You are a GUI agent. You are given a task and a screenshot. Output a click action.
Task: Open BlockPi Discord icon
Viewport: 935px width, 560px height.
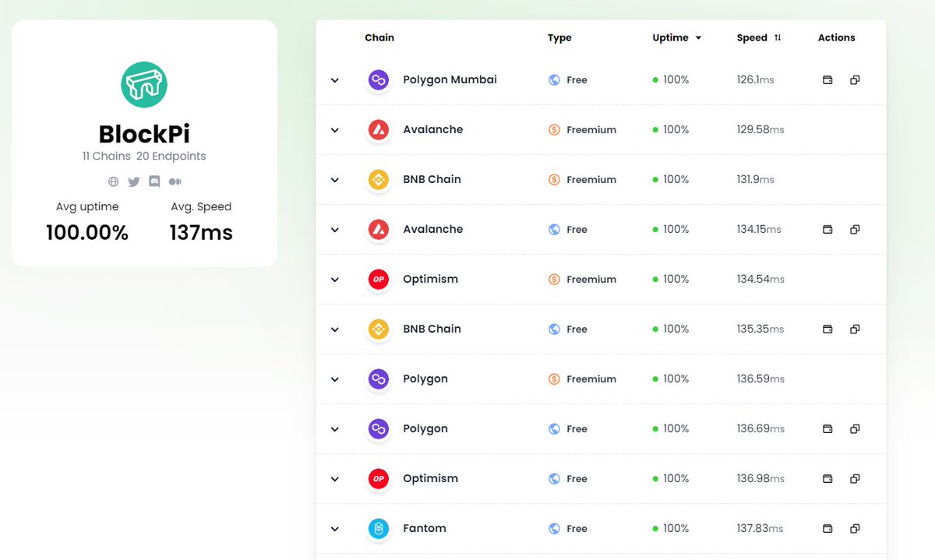coord(154,181)
